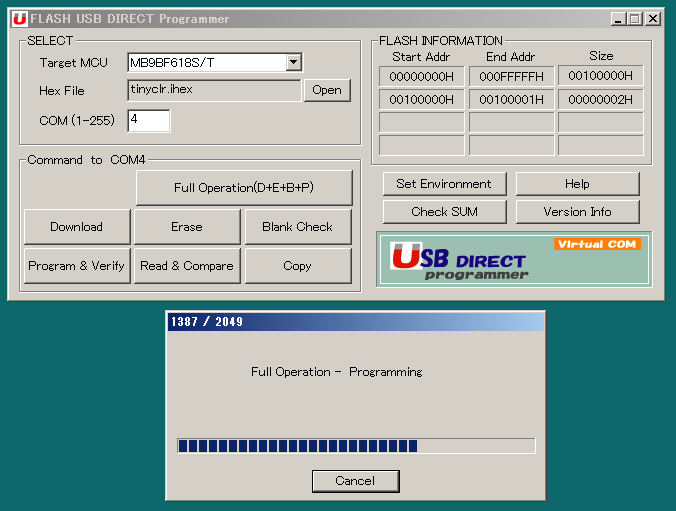Click Program & Verify button
Viewport: 676px width, 511px height.
coord(77,266)
